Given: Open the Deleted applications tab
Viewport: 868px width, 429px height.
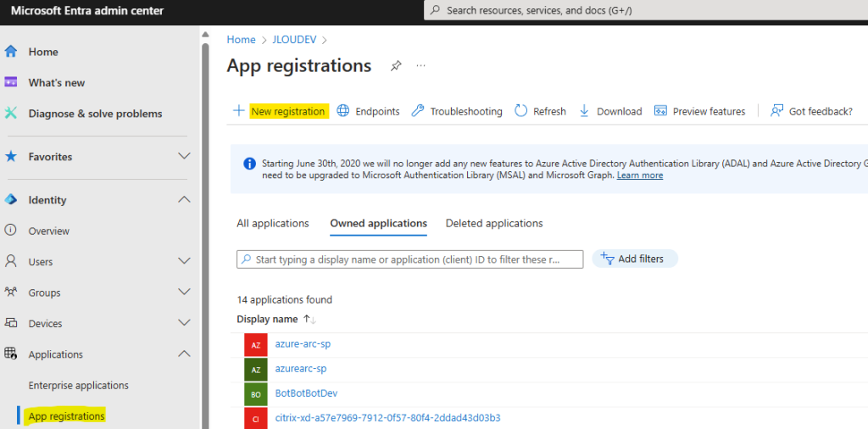Looking at the screenshot, I should coord(494,223).
